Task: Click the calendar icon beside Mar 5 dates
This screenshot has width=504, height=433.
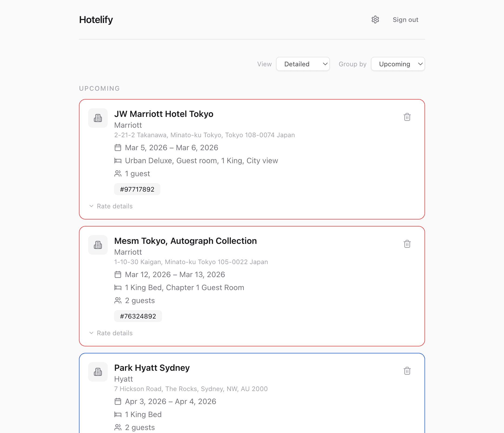Action: (118, 147)
